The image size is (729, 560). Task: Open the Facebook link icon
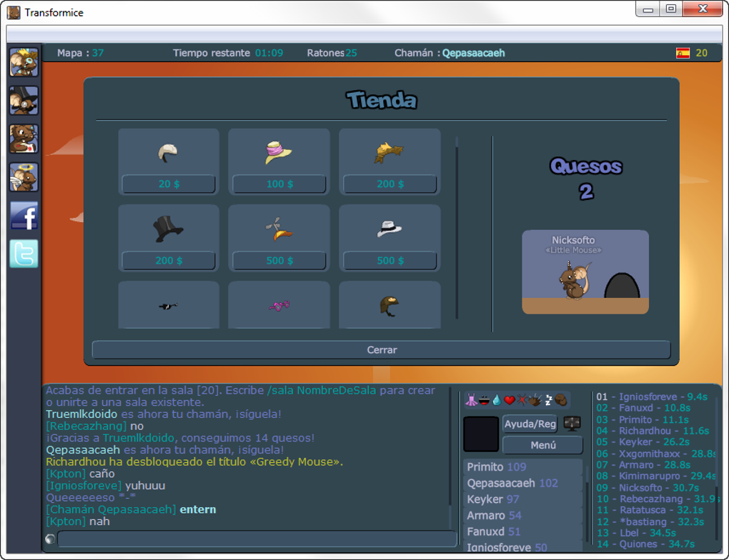coord(24,216)
